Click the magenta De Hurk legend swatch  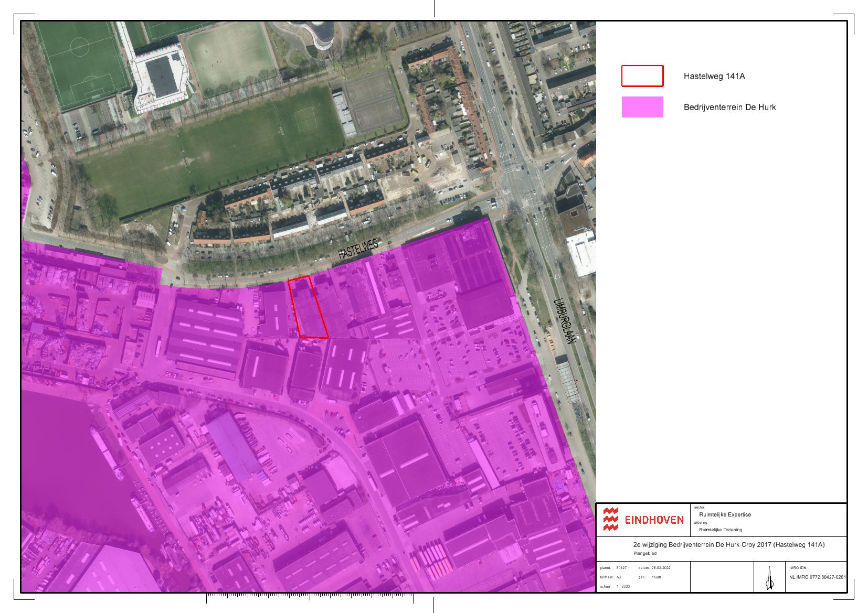click(x=642, y=107)
